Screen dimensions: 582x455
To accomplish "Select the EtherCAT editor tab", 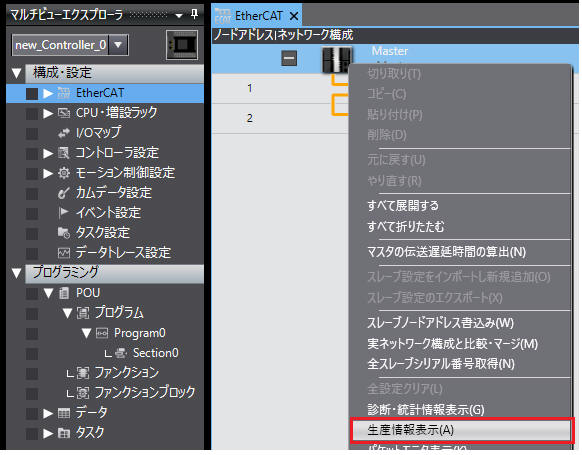I will 257,16.
